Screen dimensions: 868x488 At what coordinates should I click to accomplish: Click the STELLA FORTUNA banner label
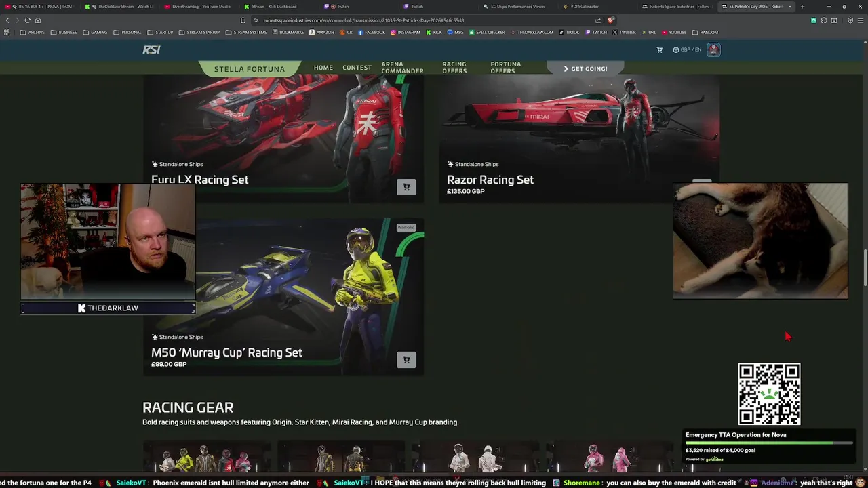tap(250, 69)
